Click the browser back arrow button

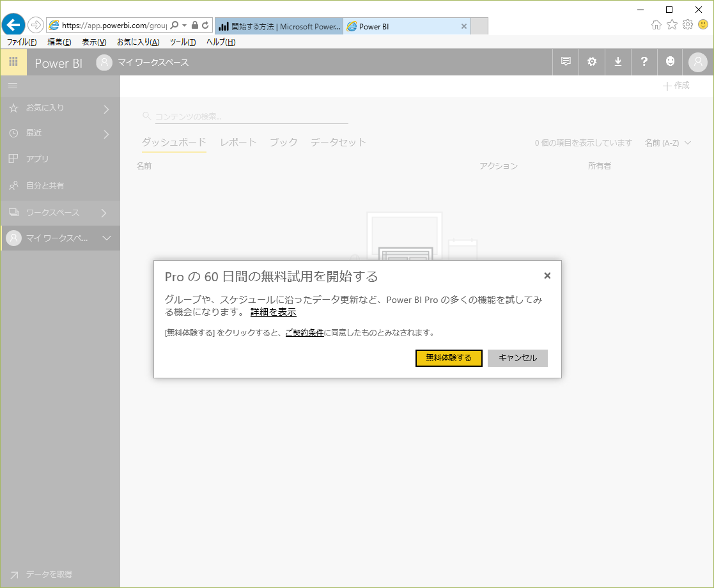pos(13,24)
